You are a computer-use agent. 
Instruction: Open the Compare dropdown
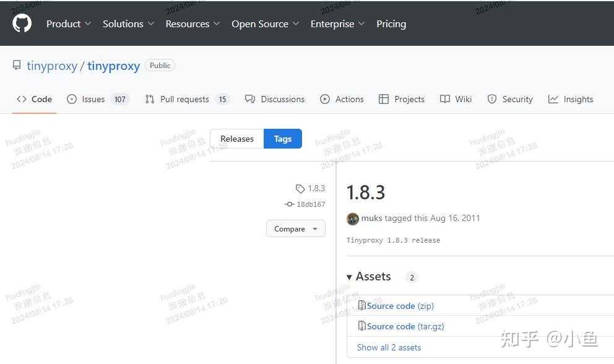click(x=295, y=228)
